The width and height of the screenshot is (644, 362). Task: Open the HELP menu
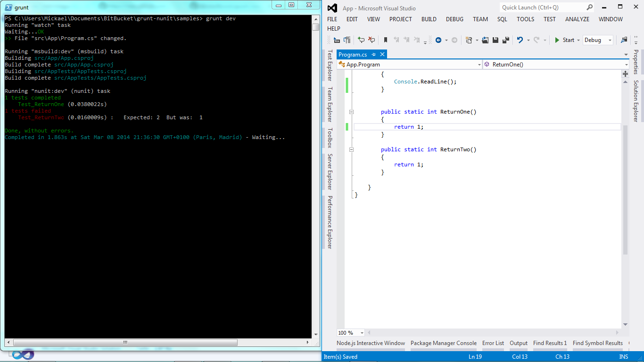point(334,29)
